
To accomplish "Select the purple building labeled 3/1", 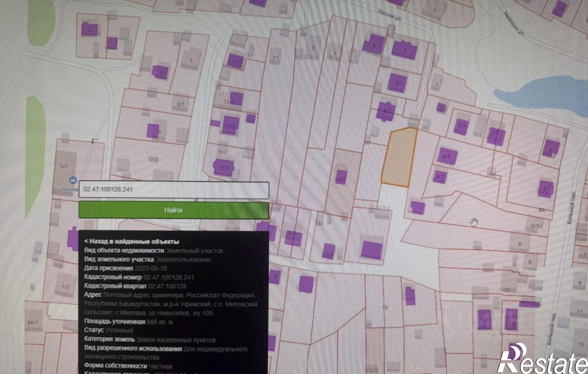I will (x=398, y=83).
